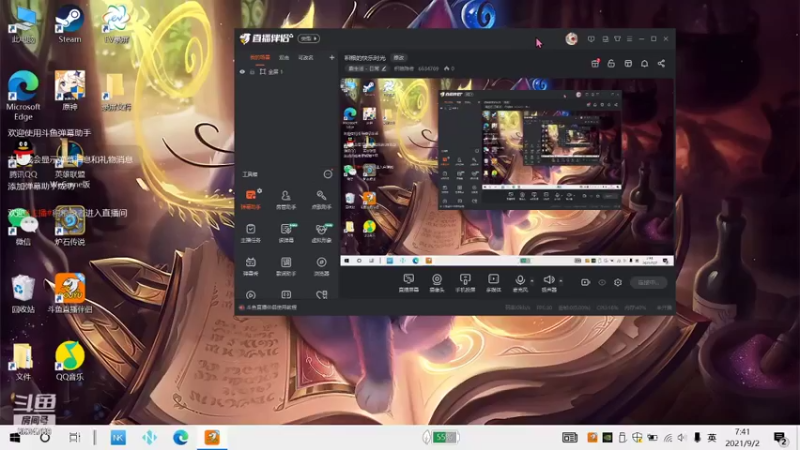
Task: Click the shield message icon in the title bar
Action: coord(591,39)
